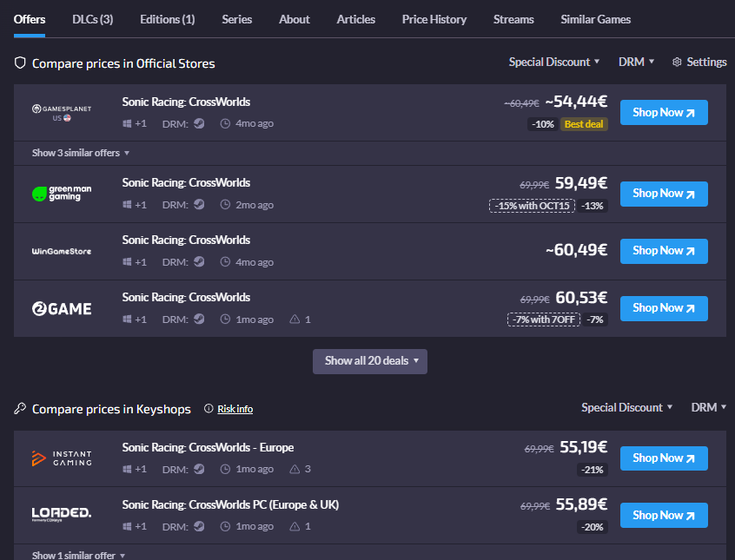Click Windows platform icon in WinGameStore row
The height and width of the screenshot is (560, 735).
click(x=127, y=261)
